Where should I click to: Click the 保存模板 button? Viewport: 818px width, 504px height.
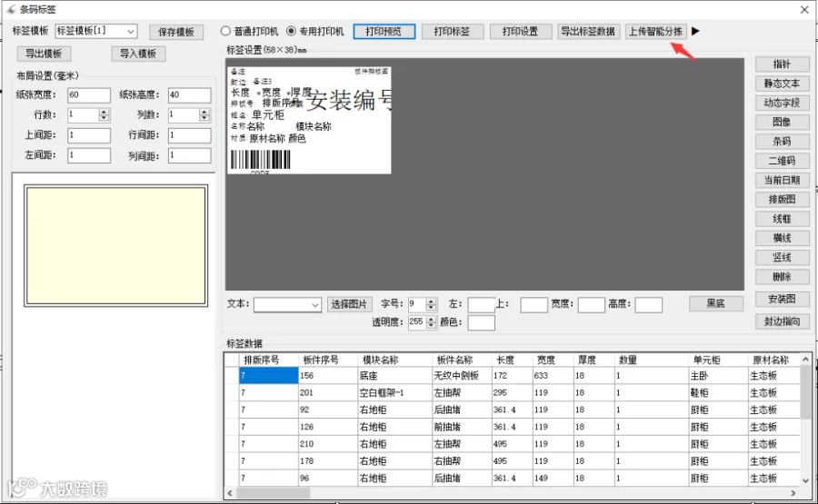[176, 32]
